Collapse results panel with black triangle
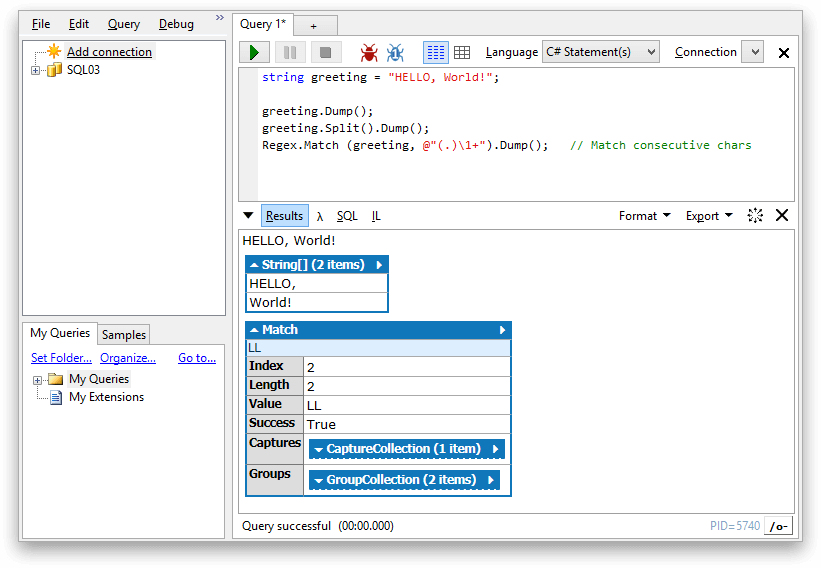This screenshot has height=568, width=821. (x=248, y=215)
